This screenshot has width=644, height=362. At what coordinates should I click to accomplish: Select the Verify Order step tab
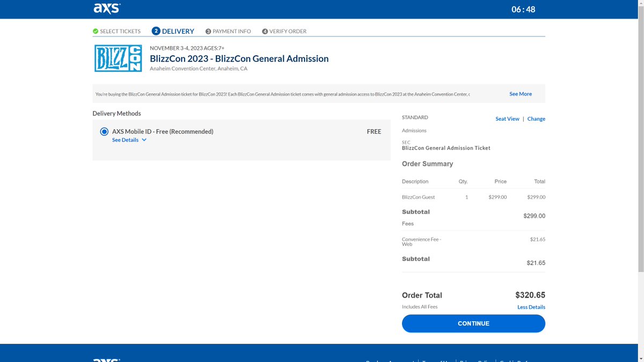284,32
